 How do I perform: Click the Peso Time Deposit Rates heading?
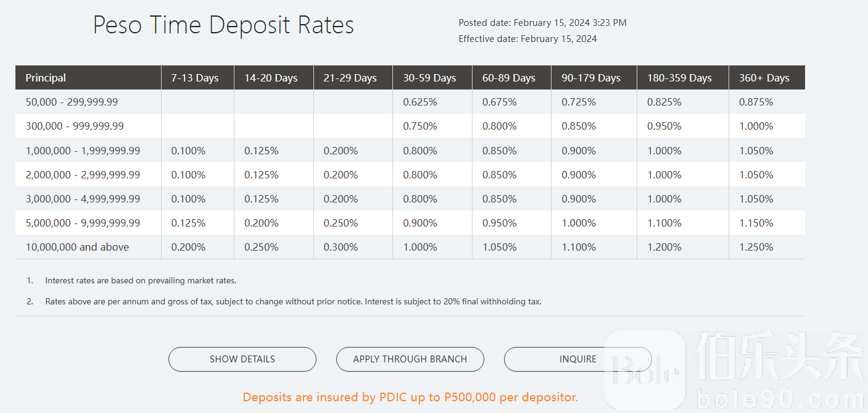point(223,25)
